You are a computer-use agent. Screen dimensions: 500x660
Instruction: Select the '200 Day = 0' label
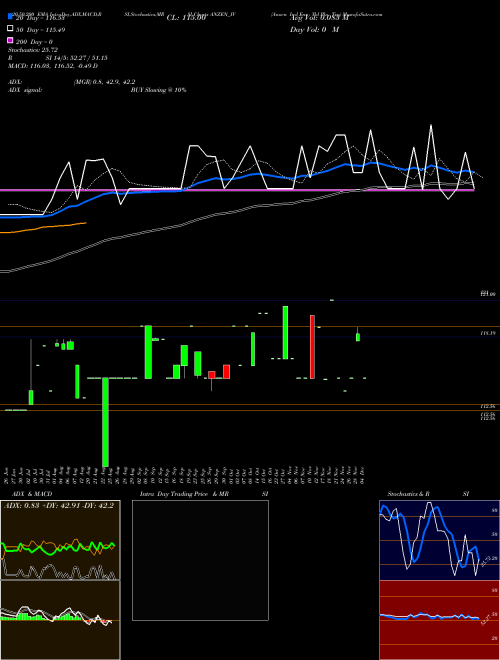pos(34,42)
